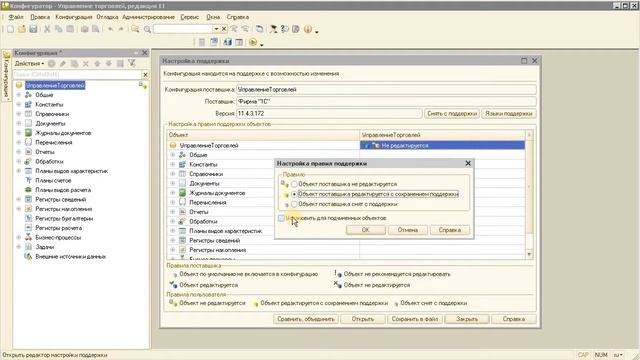Image resolution: width=640 pixels, height=360 pixels.
Task: Expand Отчеты in support settings object list
Action: [x=173, y=212]
